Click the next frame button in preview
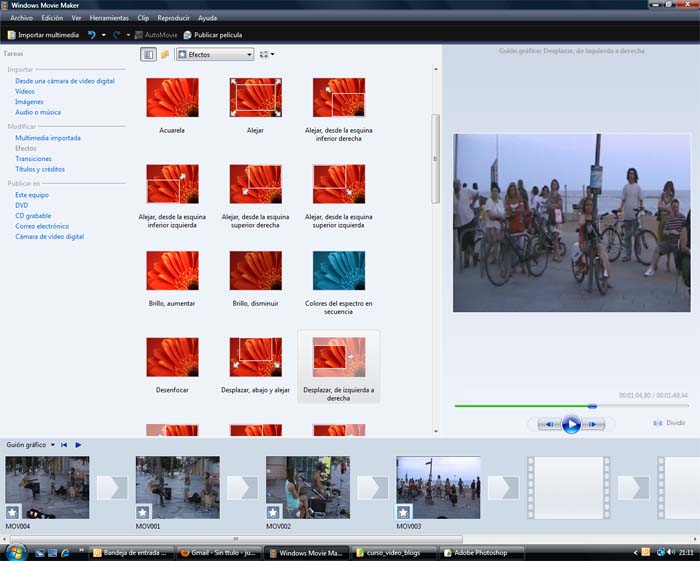Screen dimensions: 700x561 pyautogui.click(x=593, y=424)
